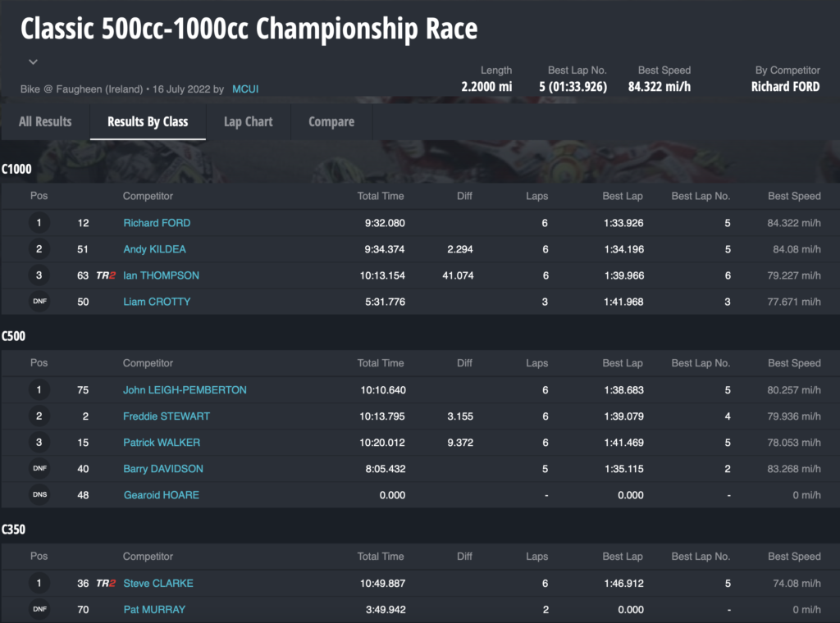Click best lap 1:46.912
The image size is (840, 623).
[x=624, y=583]
